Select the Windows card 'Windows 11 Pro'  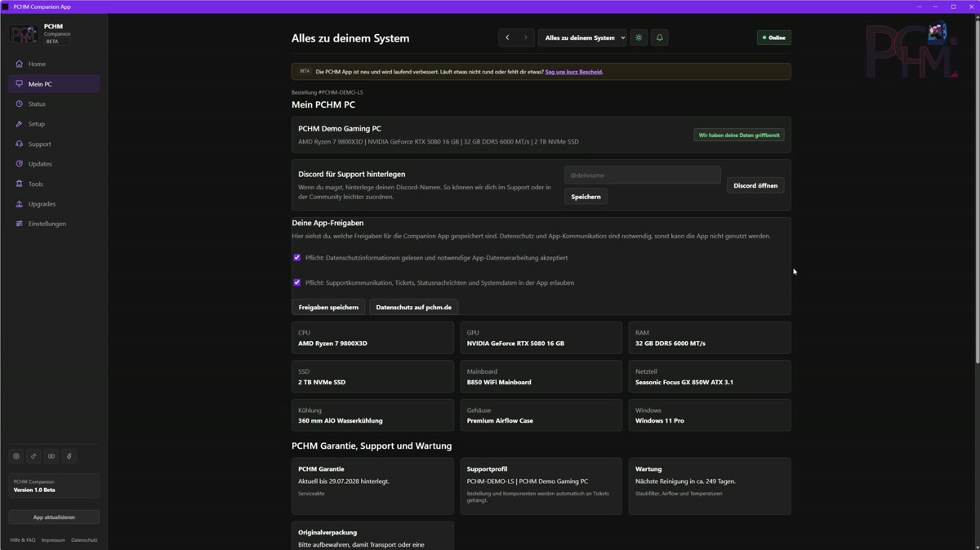710,415
